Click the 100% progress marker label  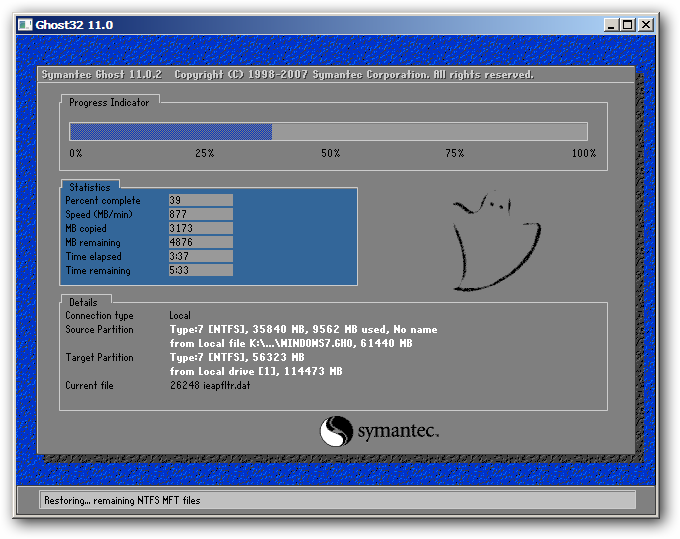pyautogui.click(x=584, y=153)
